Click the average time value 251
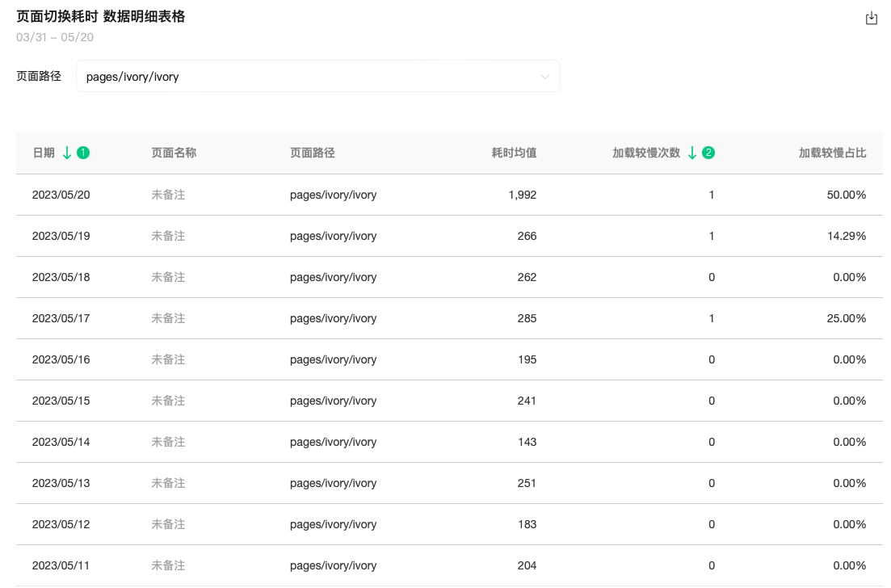 [527, 484]
